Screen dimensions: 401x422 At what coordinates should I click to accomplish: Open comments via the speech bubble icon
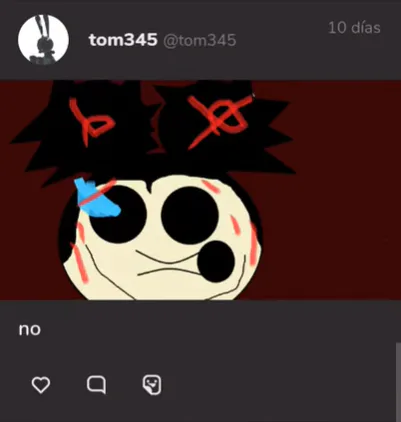(97, 385)
